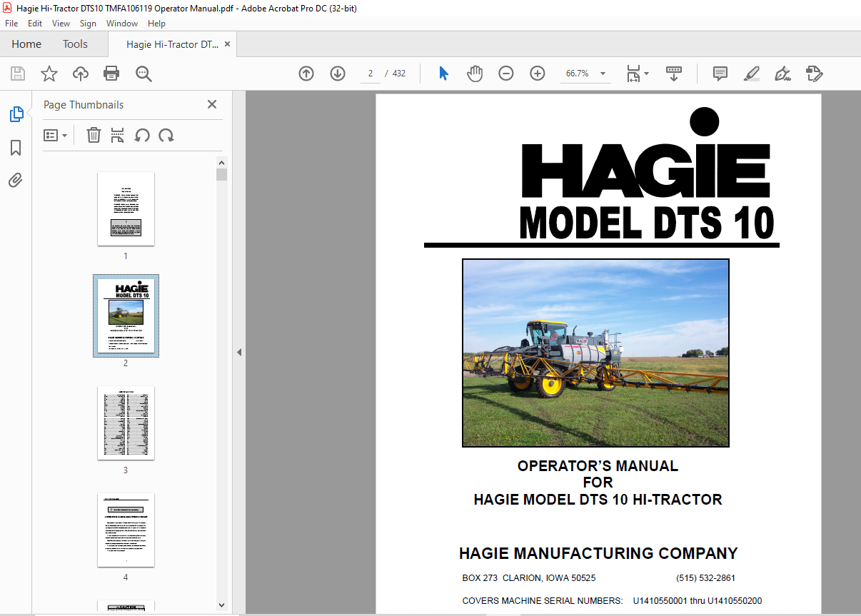Click serial numbers U1410550001 thru U1410550200 text
861x616 pixels.
point(698,601)
